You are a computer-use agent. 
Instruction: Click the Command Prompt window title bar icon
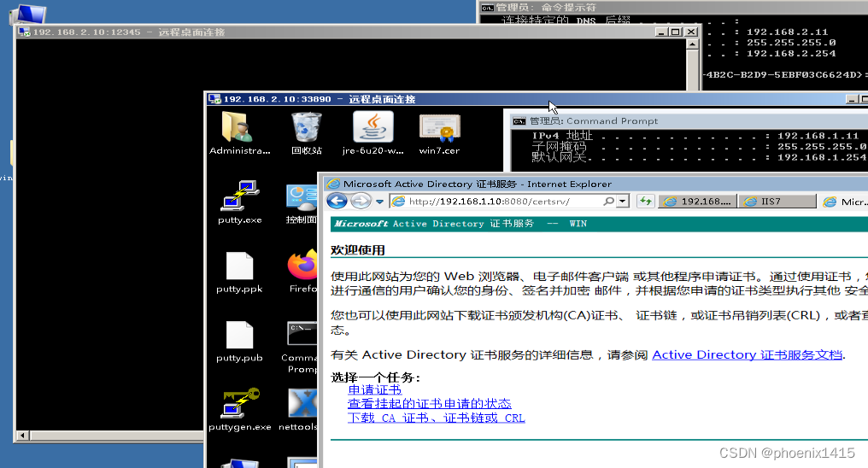tap(519, 121)
